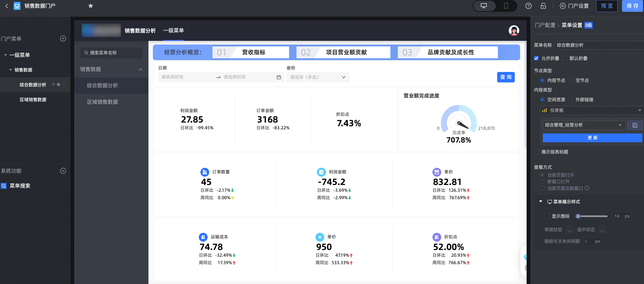
Task: Click the 查询 button
Action: [x=505, y=77]
